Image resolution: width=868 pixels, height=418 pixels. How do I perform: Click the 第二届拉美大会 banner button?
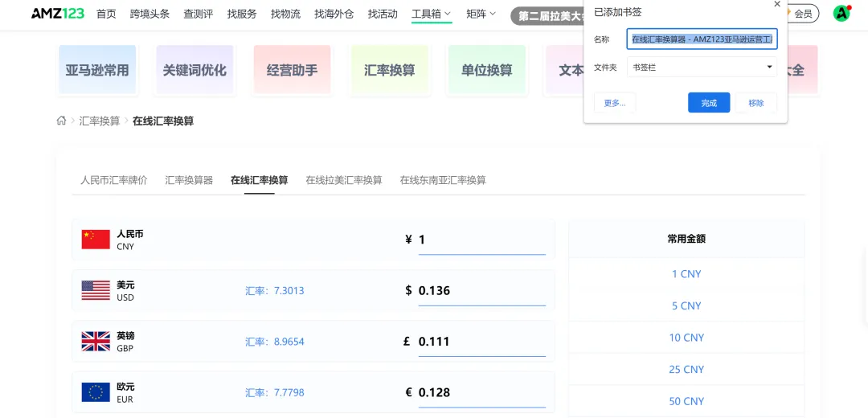coord(547,15)
